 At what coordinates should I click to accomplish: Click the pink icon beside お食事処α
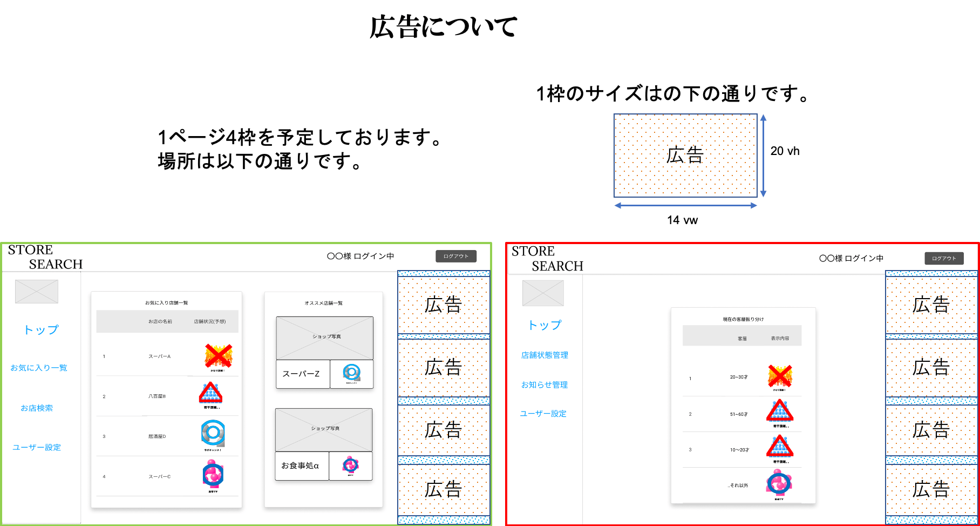pyautogui.click(x=351, y=464)
